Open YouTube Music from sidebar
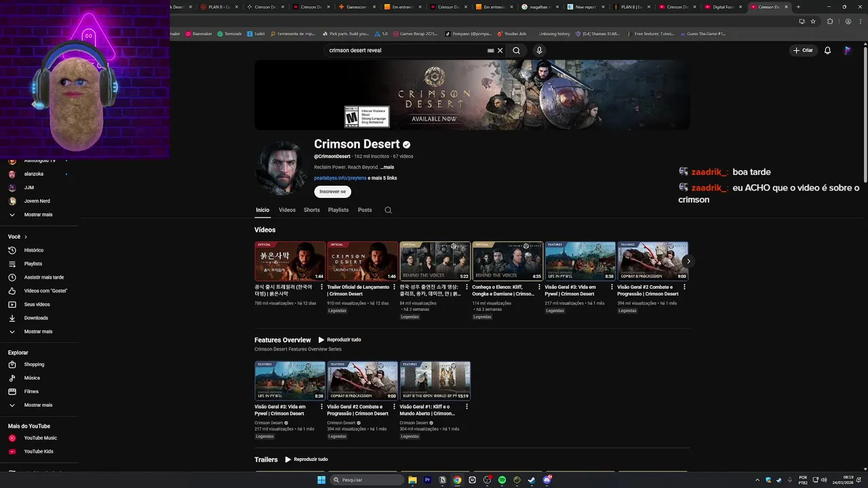Screen dimensions: 868x488 tap(39, 438)
